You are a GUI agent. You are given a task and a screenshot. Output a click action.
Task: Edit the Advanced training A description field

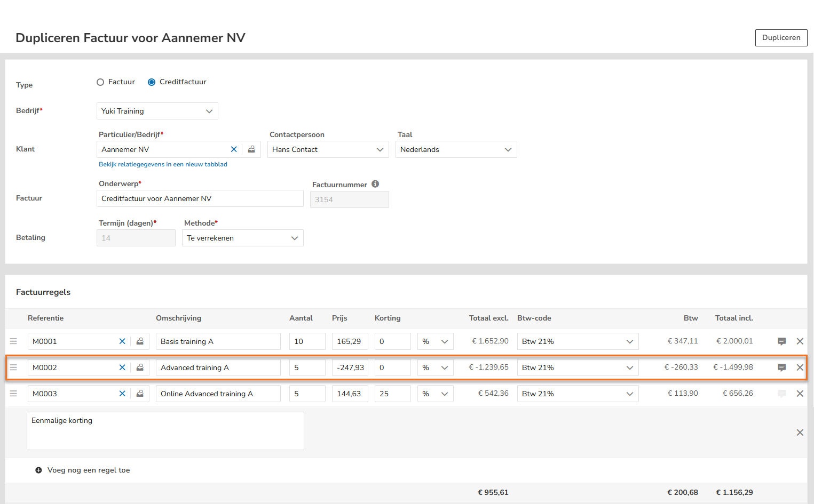[x=218, y=367]
